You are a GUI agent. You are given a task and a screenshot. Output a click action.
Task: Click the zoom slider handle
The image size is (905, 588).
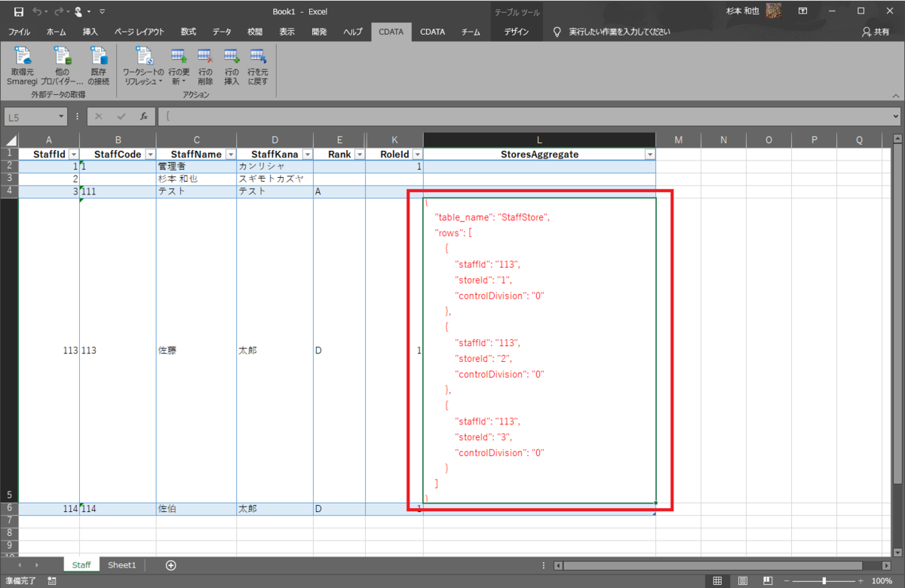(824, 581)
